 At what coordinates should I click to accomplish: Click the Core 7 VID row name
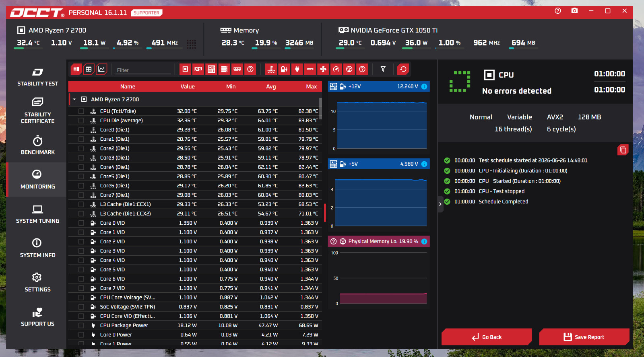tap(112, 288)
